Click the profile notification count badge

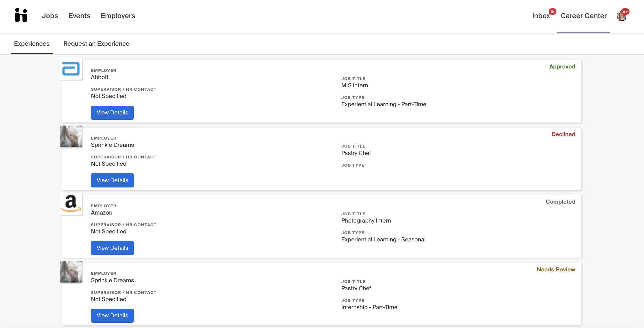625,11
